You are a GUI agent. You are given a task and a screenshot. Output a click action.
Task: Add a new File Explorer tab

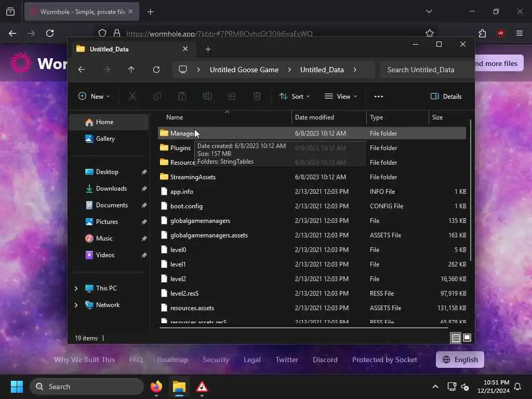coord(208,49)
